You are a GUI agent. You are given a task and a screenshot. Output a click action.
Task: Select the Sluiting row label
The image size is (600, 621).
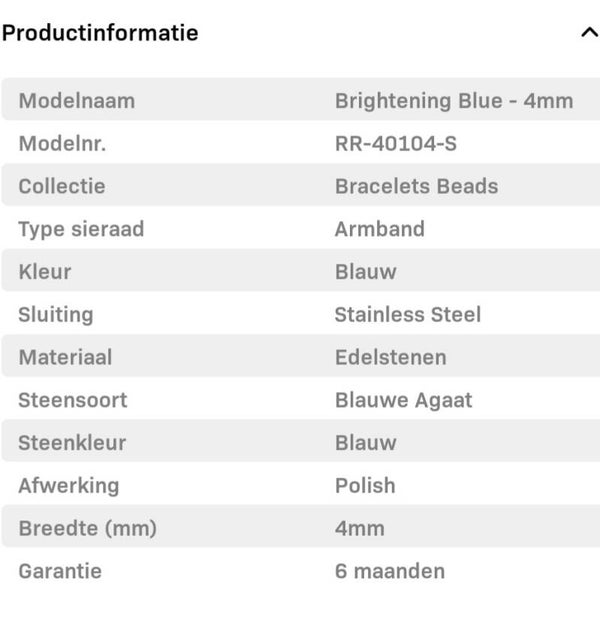click(x=56, y=314)
